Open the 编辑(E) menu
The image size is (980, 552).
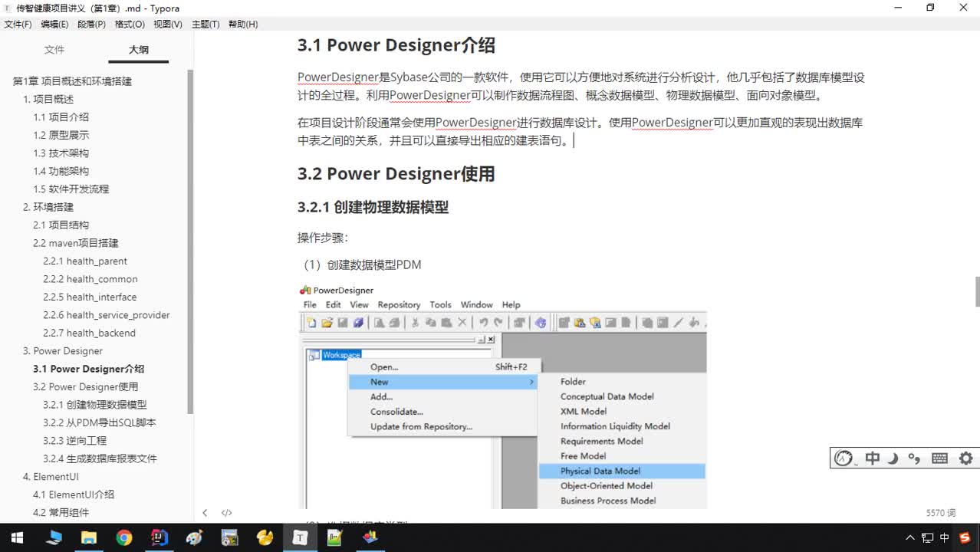tap(54, 25)
